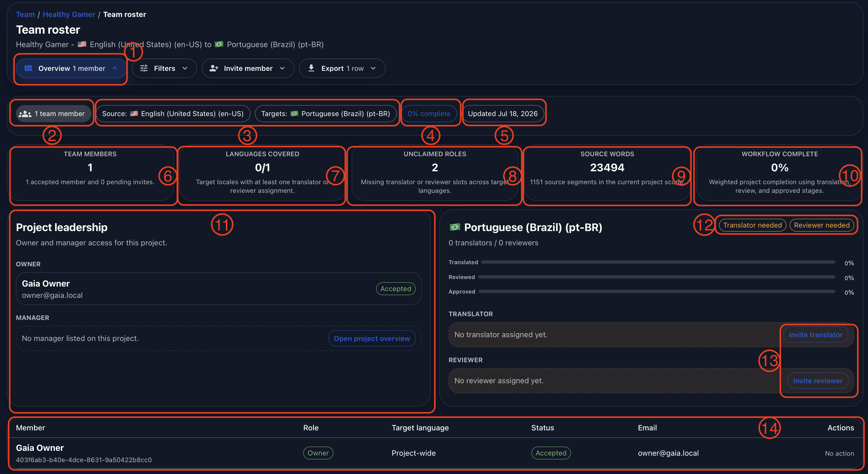868x474 pixels.
Task: Click the Actions column header
Action: tap(840, 428)
